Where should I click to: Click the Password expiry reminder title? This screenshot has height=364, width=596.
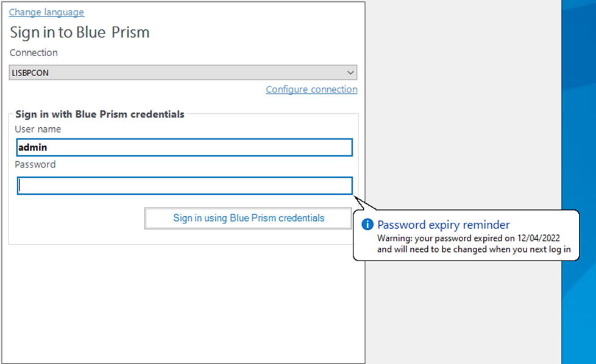click(x=443, y=225)
